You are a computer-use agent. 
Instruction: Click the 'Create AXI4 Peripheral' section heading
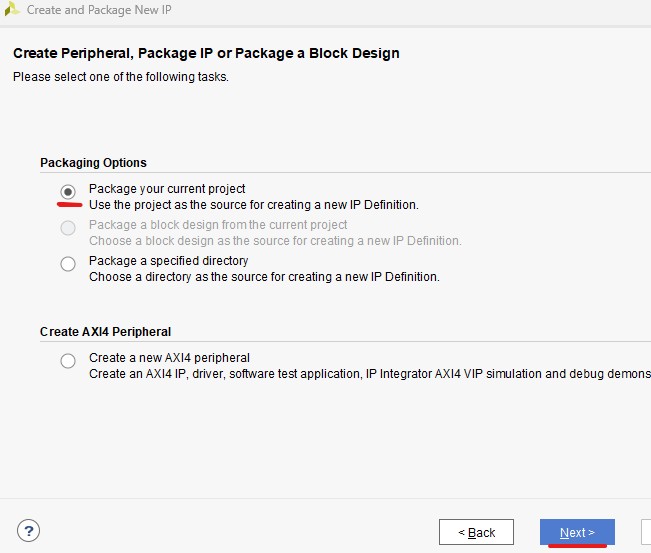105,332
